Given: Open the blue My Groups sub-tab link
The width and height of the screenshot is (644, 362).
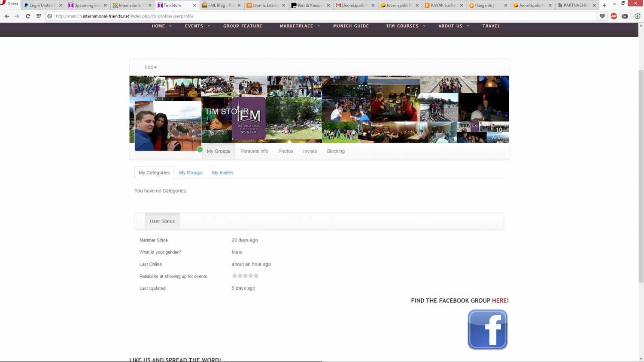Looking at the screenshot, I should (191, 173).
